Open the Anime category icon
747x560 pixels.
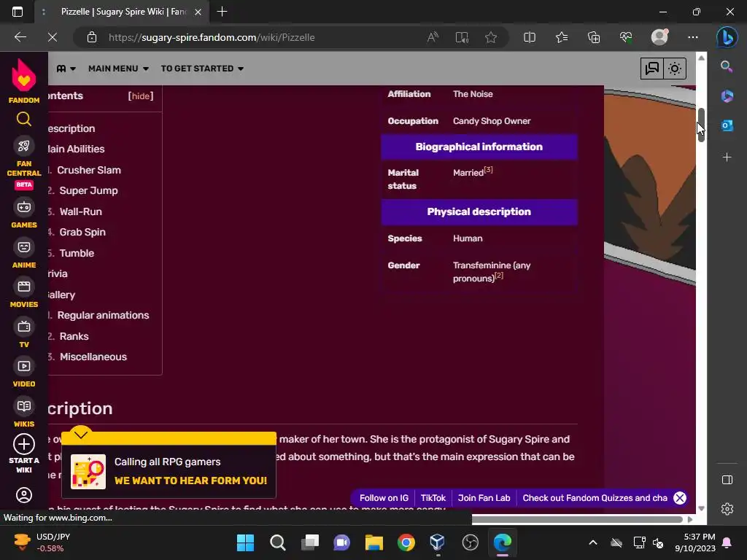[x=24, y=247]
